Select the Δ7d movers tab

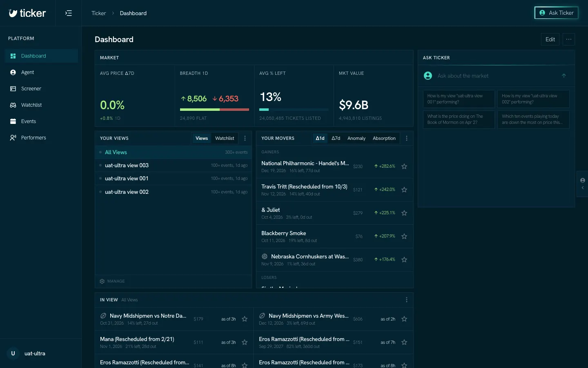(336, 138)
